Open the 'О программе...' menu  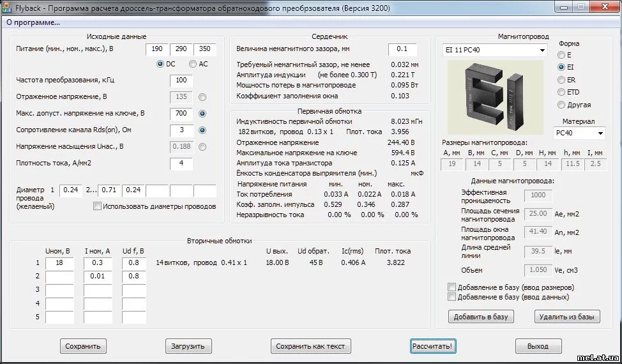[33, 22]
